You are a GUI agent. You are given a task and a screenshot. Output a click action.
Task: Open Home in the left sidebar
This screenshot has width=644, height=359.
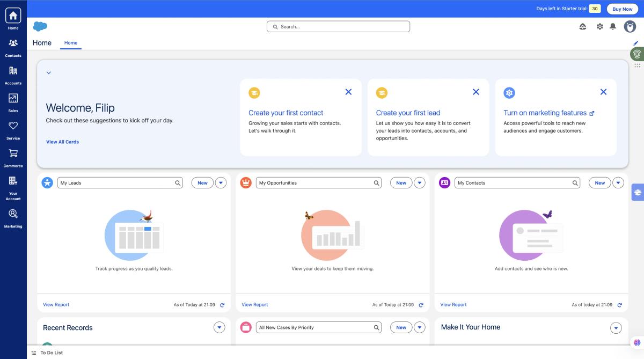[x=13, y=19]
